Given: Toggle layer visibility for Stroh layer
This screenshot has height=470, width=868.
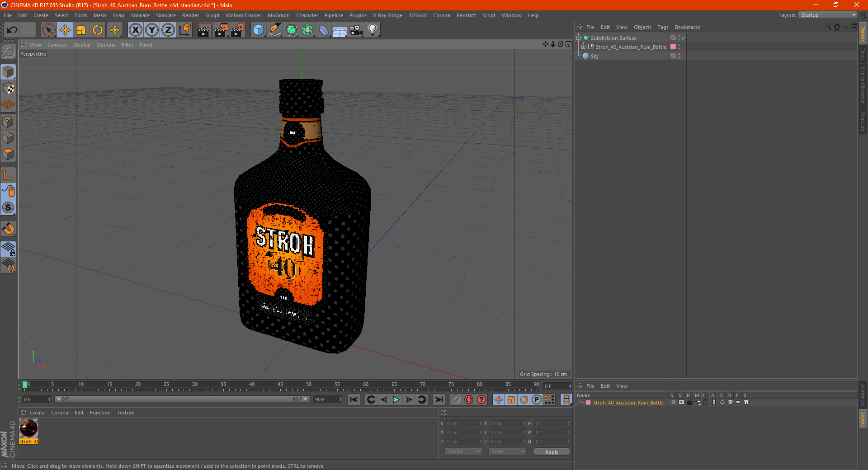Looking at the screenshot, I should click(x=681, y=402).
